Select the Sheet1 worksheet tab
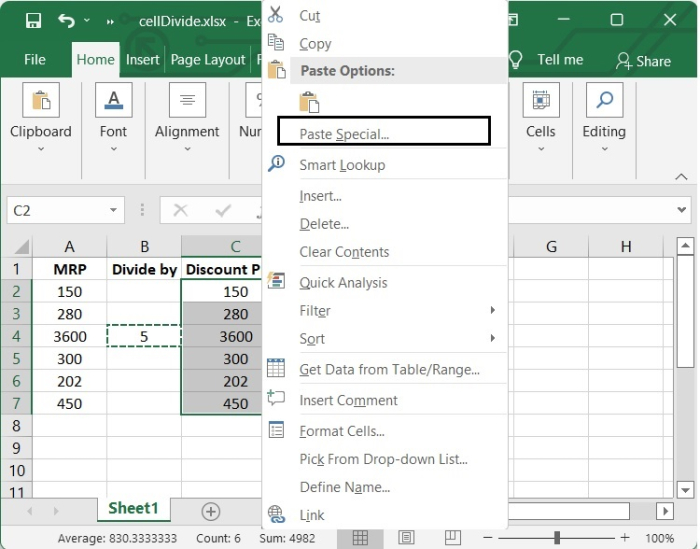700x549 pixels. click(x=133, y=508)
